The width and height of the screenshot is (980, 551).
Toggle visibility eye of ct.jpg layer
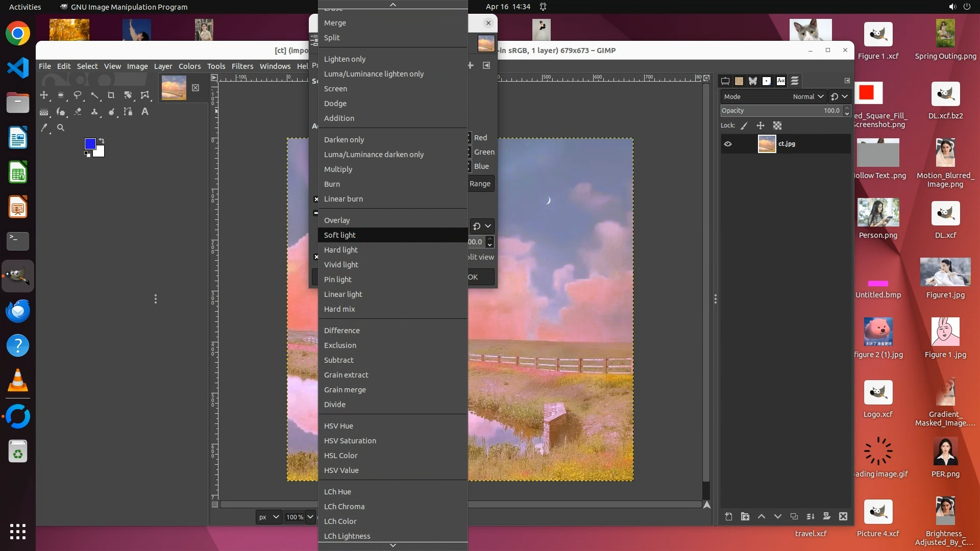click(x=728, y=144)
